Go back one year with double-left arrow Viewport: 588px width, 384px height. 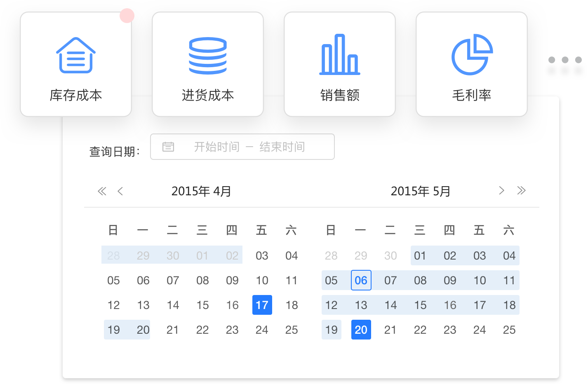pyautogui.click(x=102, y=191)
